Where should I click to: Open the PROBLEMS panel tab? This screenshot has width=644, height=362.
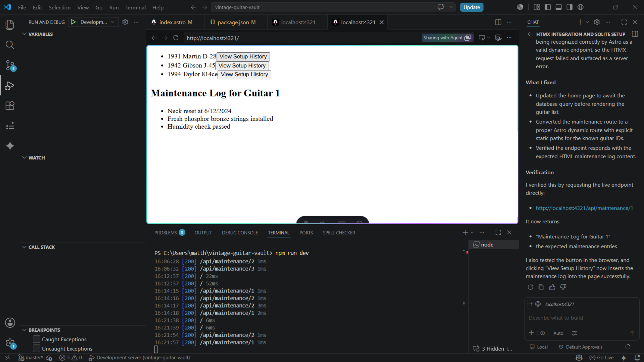pos(170,233)
